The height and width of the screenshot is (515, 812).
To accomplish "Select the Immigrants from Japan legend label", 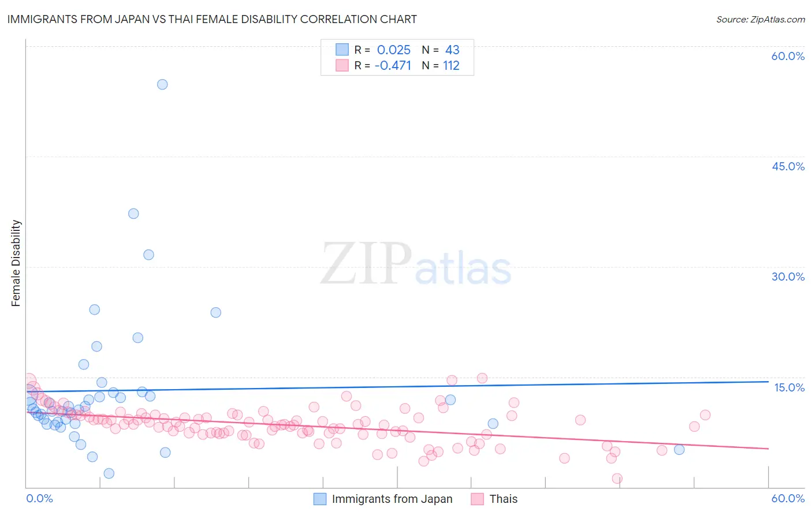I will (x=392, y=499).
